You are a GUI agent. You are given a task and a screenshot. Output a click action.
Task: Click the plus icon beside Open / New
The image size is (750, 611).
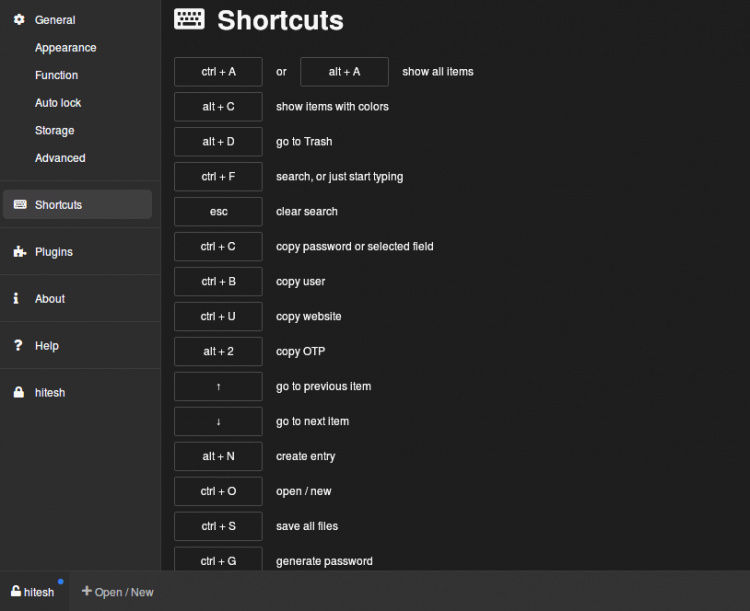click(87, 592)
